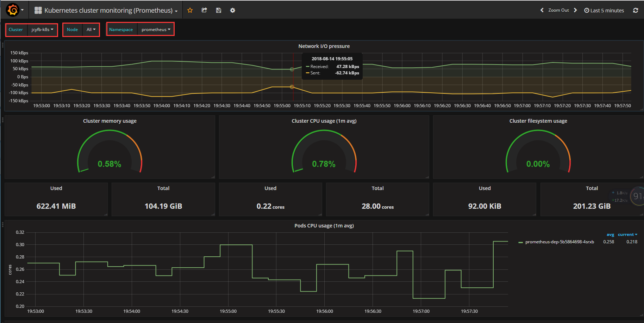This screenshot has width=644, height=323.
Task: Refresh the dashboard
Action: coord(636,10)
